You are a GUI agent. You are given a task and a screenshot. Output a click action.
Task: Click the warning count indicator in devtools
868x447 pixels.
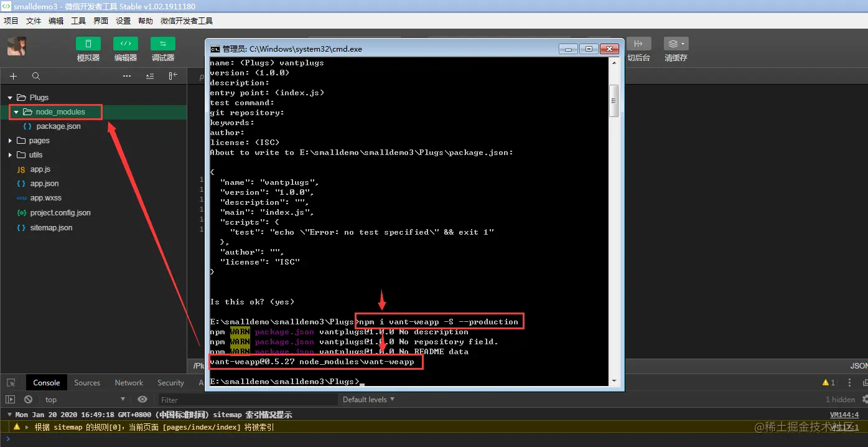pos(828,383)
